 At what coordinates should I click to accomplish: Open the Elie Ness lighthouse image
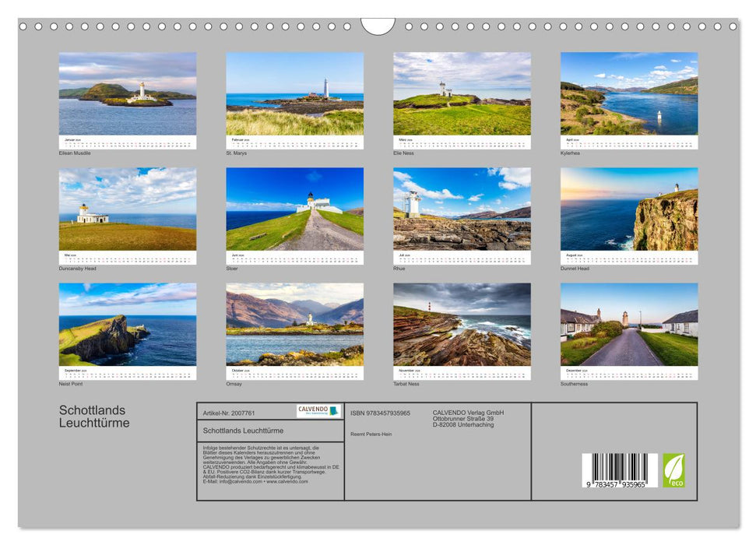pos(462,94)
